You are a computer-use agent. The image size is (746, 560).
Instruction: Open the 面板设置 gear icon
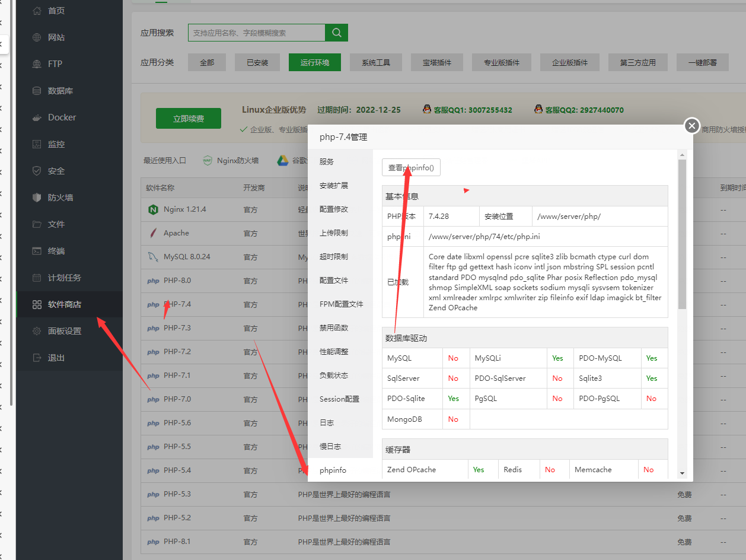pyautogui.click(x=37, y=331)
